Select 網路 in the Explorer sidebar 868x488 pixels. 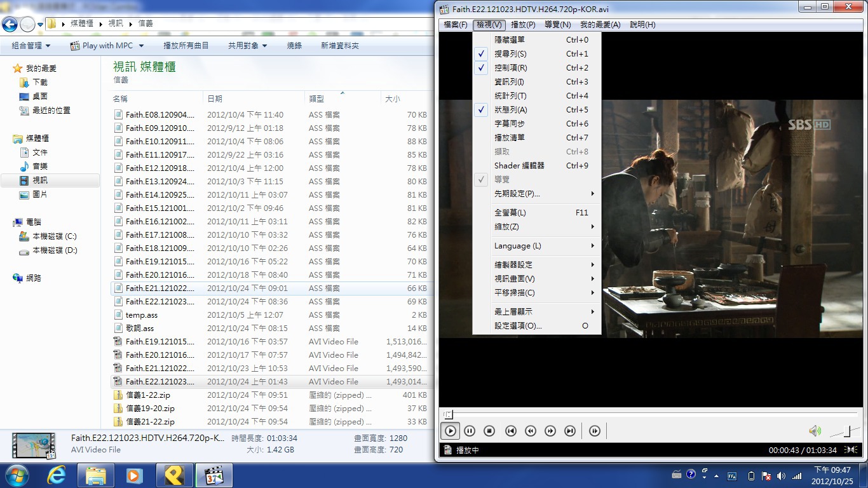coord(34,278)
